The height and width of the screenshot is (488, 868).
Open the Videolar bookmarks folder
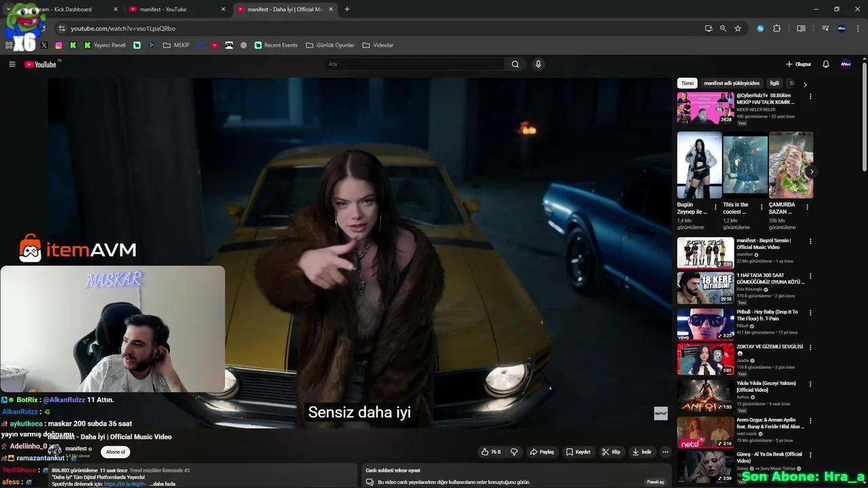[x=378, y=45]
